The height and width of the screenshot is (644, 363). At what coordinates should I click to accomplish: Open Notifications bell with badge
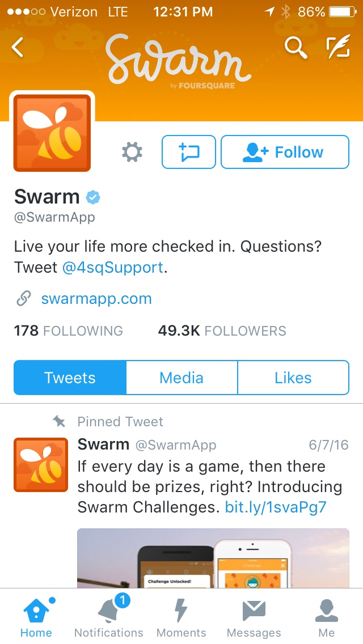(x=109, y=617)
